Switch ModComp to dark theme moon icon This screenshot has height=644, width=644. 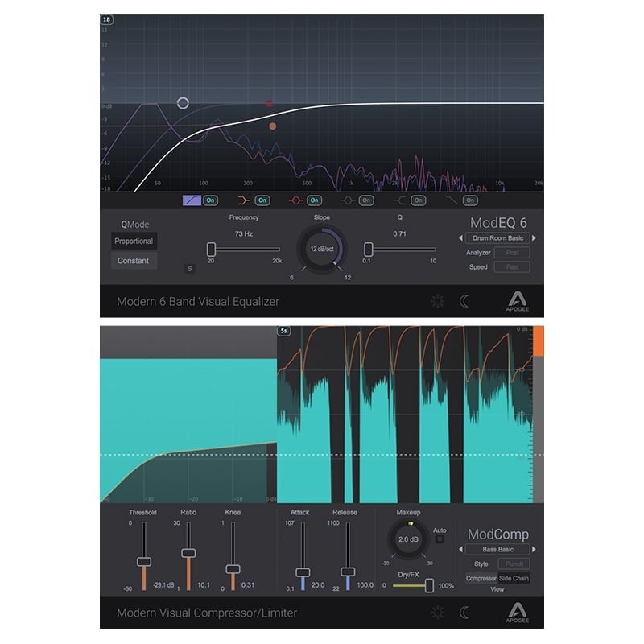pyautogui.click(x=464, y=613)
